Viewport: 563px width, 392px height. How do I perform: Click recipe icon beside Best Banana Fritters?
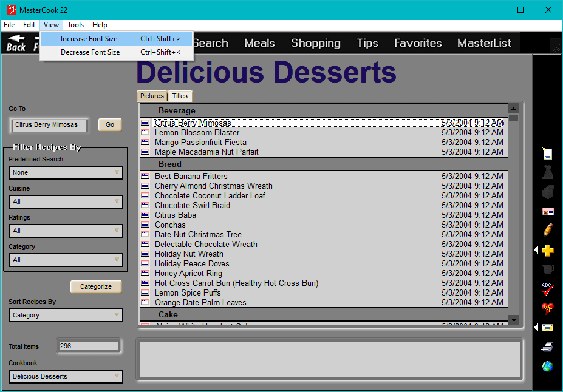[145, 176]
